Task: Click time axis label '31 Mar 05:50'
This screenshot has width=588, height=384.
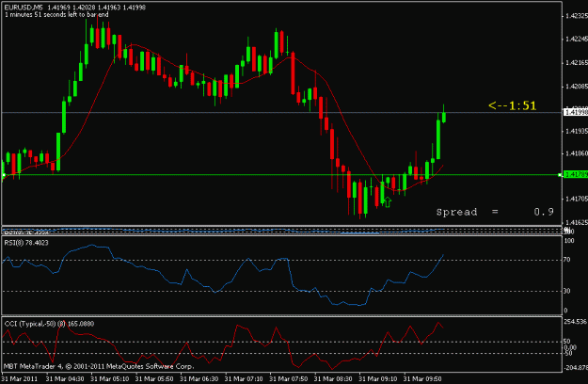Action: click(x=154, y=378)
